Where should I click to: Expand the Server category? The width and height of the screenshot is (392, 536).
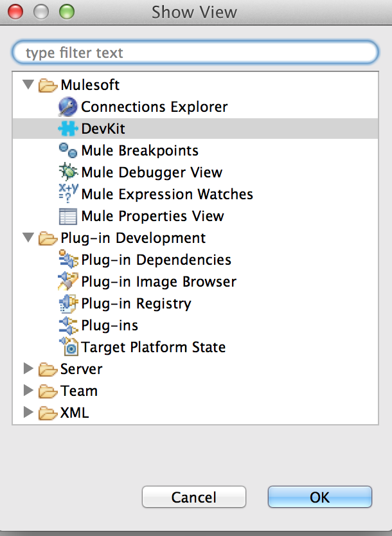click(29, 369)
